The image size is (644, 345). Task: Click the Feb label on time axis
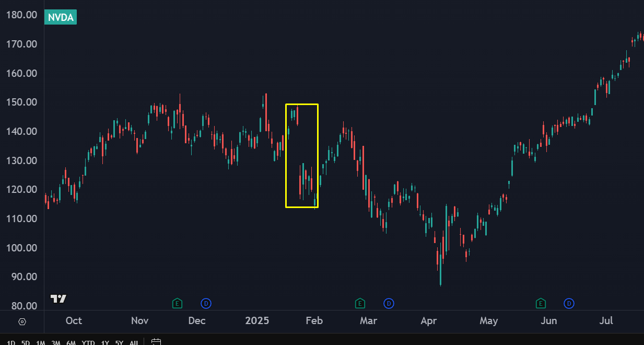[x=314, y=321]
